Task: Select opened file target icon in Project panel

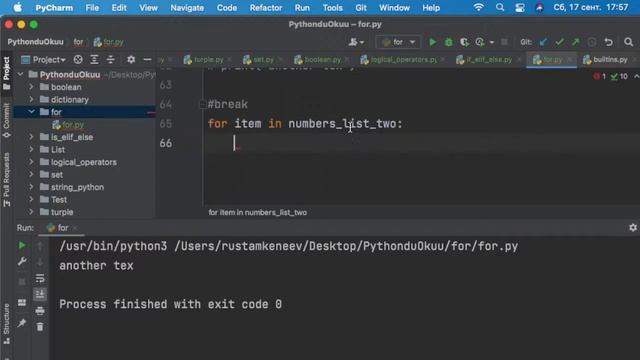Action: point(78,60)
